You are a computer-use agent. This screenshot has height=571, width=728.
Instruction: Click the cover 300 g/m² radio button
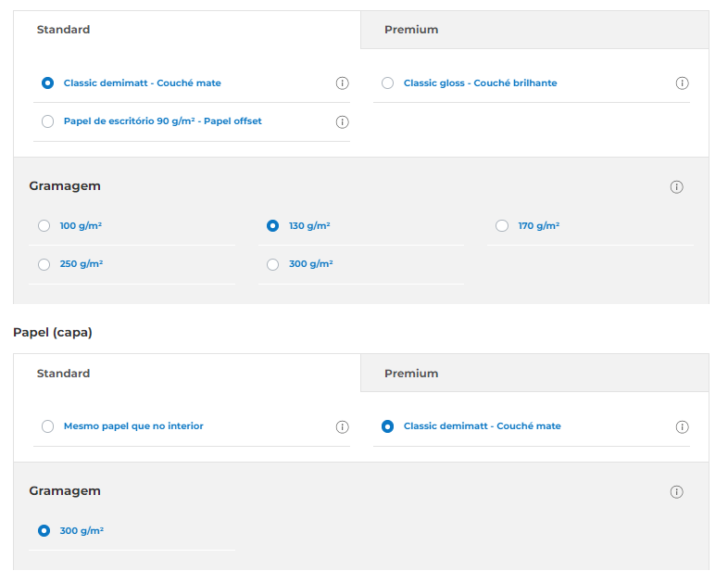coord(44,530)
